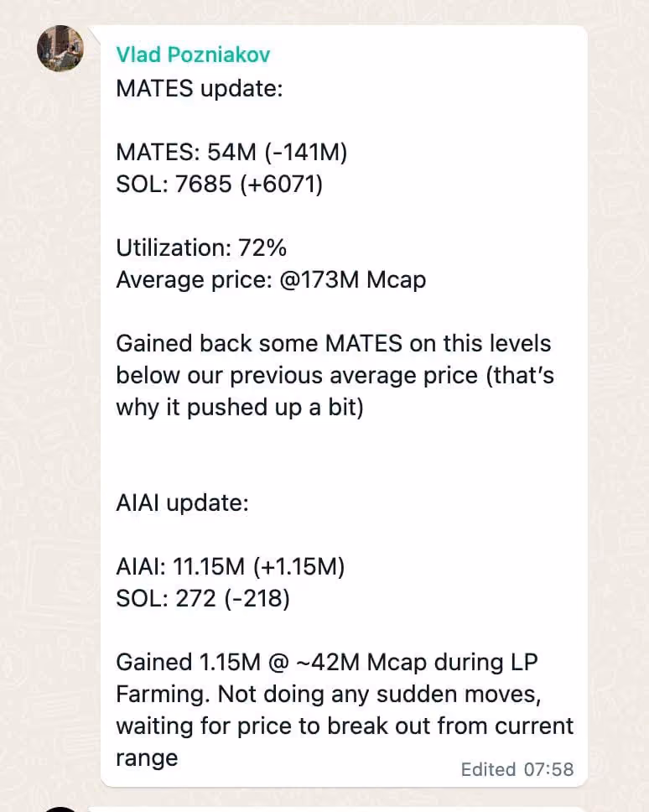Screen dimensions: 649x812
Task: Select the 'AIAI update:' heading line
Action: (182, 502)
